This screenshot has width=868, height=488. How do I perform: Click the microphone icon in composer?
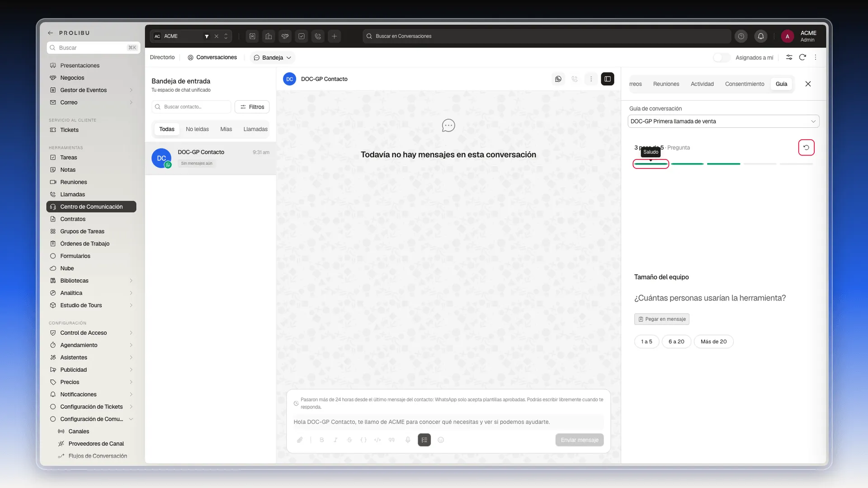408,440
